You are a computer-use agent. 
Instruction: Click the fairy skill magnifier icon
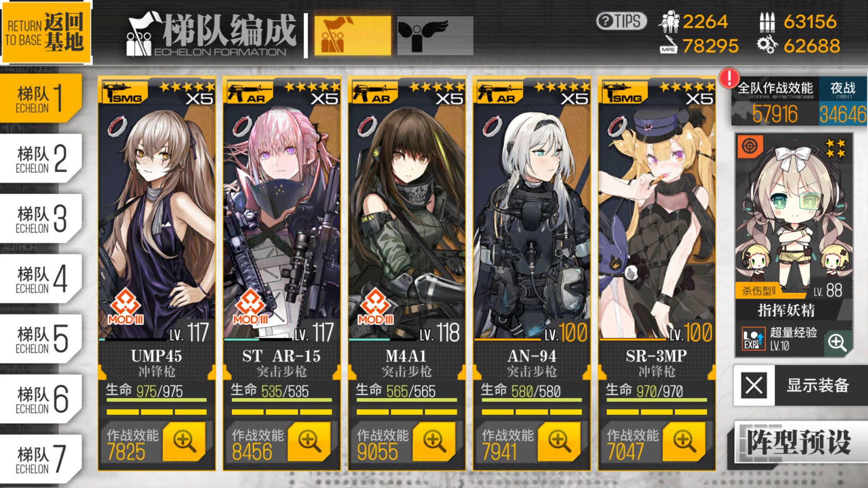point(837,342)
